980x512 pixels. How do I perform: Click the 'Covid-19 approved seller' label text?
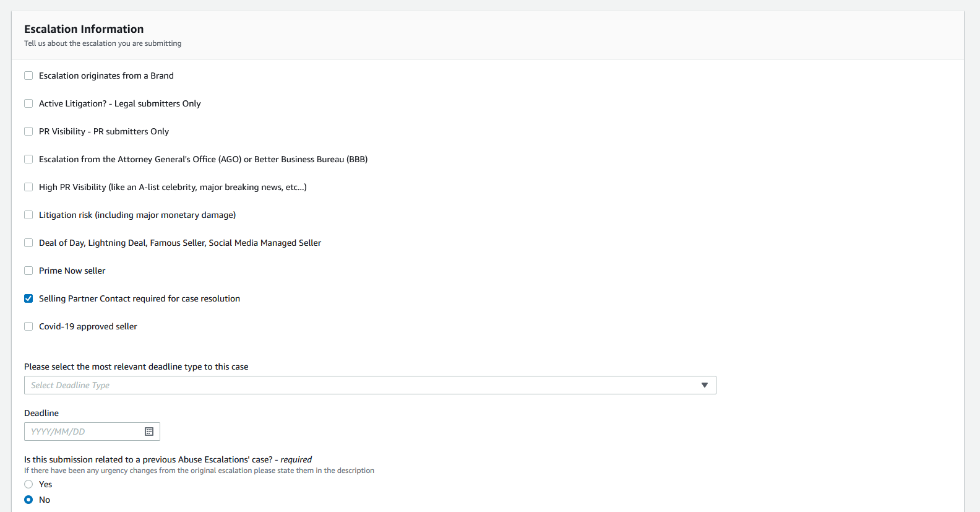coord(88,326)
